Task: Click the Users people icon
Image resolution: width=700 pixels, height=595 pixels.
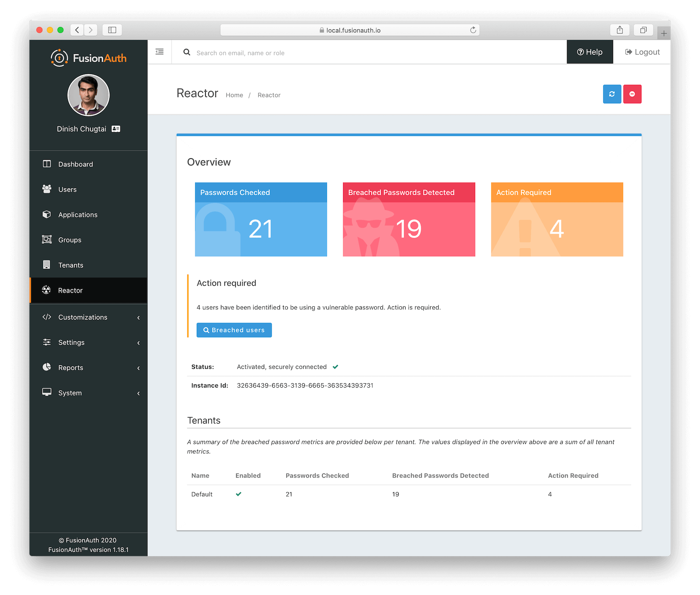Action: click(47, 189)
